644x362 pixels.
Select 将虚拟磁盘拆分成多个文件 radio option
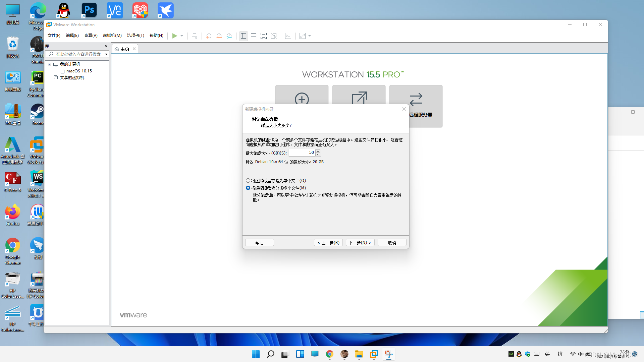tap(276, 188)
